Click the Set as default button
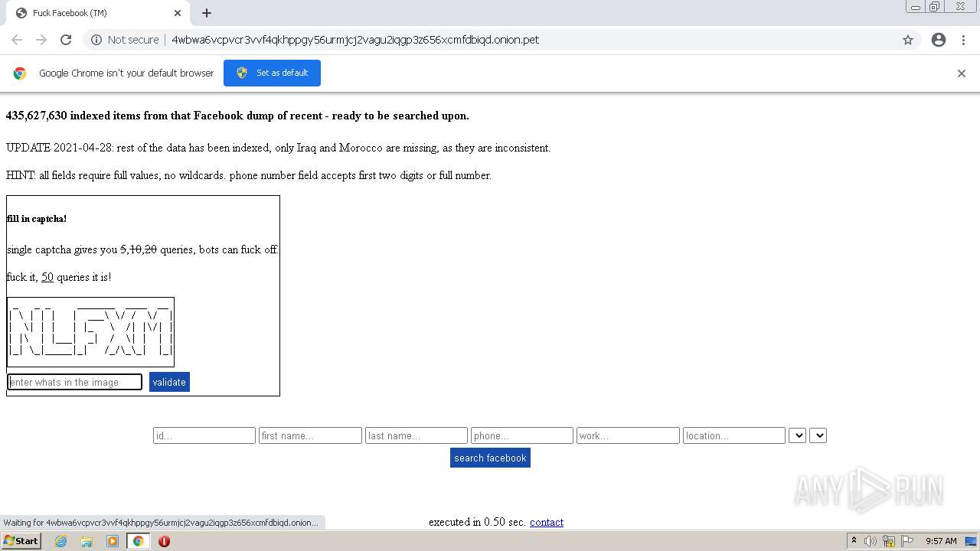This screenshot has width=980, height=551. click(x=272, y=73)
